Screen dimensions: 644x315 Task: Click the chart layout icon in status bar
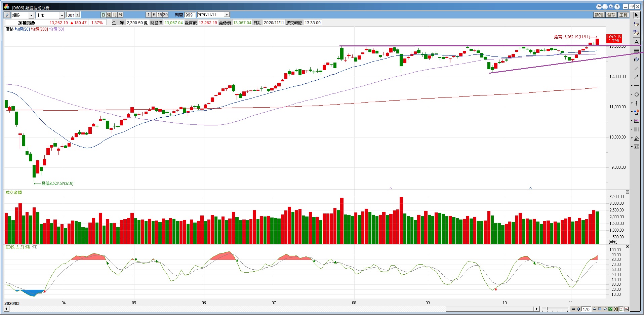[621, 309]
